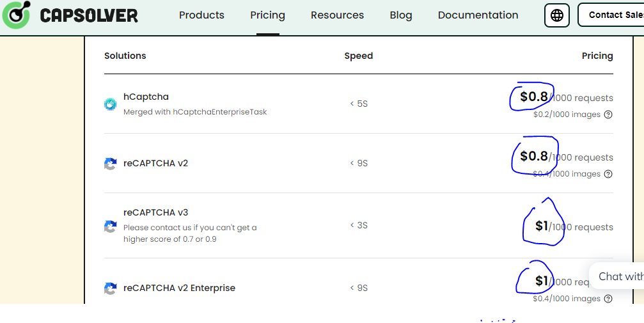644x323 pixels.
Task: Click the hCaptcha hand icon
Action: click(x=111, y=104)
